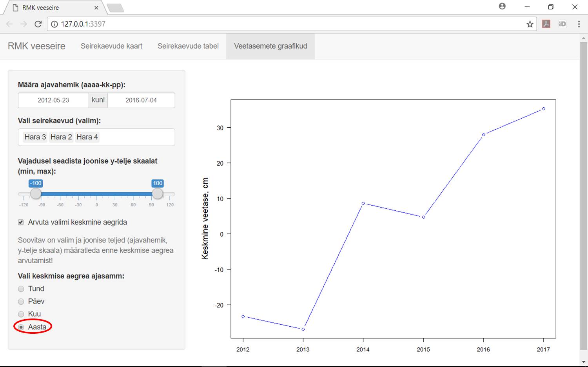Open the Seirekaevude kaart tab
This screenshot has width=588, height=367.
coord(111,46)
